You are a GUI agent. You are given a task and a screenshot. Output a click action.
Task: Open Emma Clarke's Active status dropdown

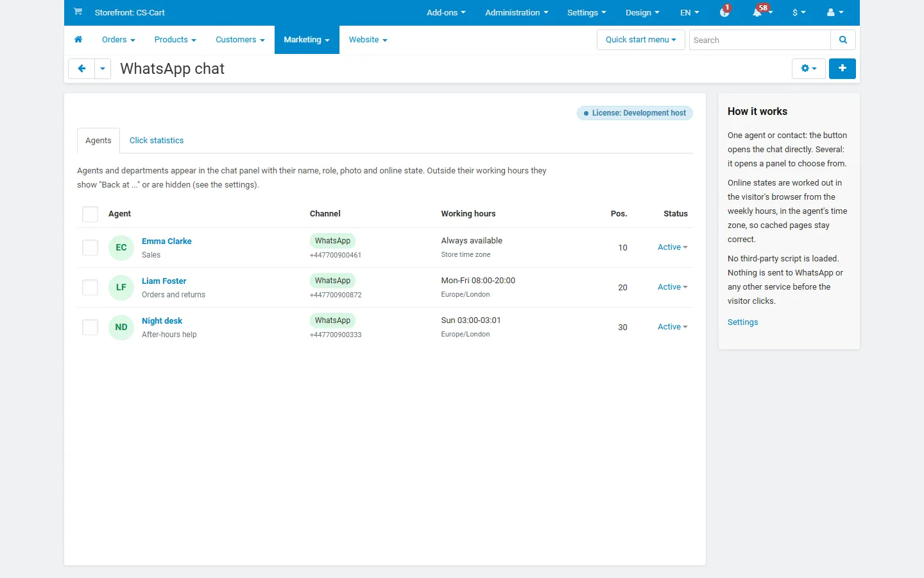click(x=672, y=247)
